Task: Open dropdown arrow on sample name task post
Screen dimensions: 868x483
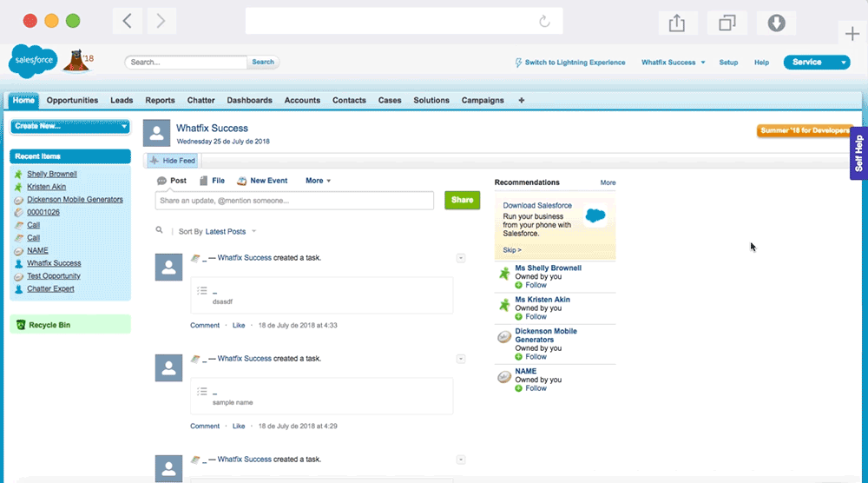Action: point(461,359)
